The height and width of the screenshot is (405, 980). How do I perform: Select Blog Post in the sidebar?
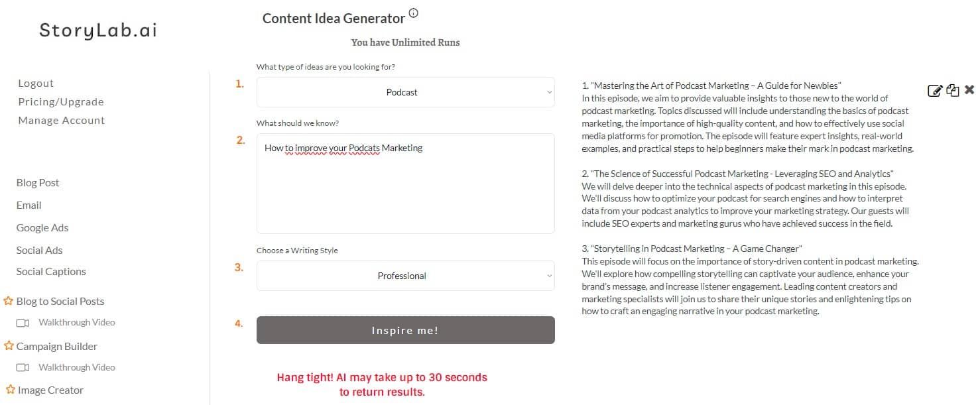coord(37,182)
